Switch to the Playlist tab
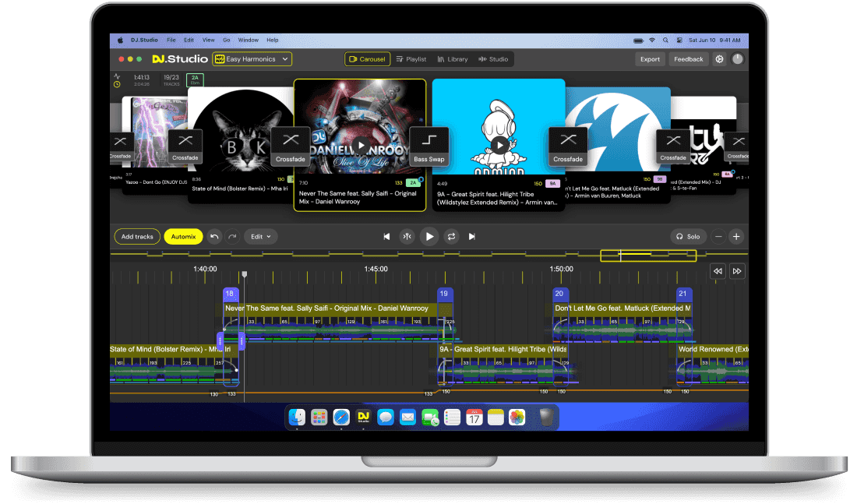 [x=411, y=59]
